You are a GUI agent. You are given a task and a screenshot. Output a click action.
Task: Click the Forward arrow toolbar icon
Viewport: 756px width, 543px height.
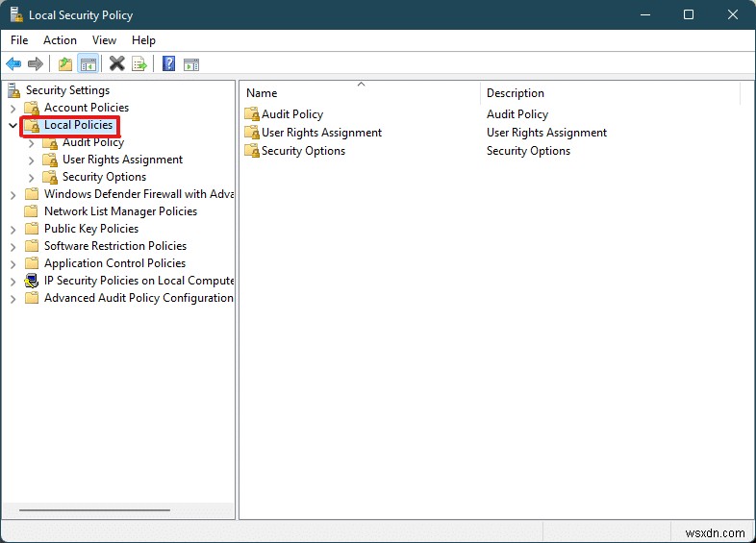click(36, 63)
